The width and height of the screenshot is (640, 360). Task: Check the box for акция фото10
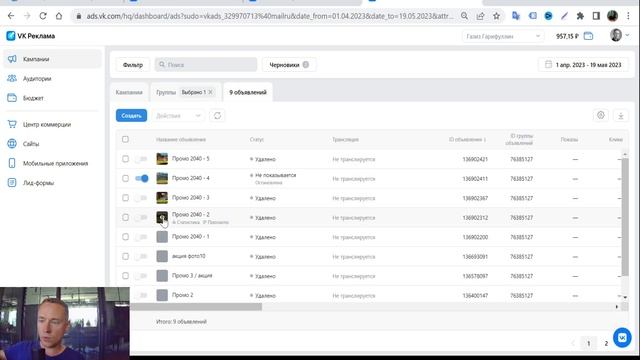[125, 256]
